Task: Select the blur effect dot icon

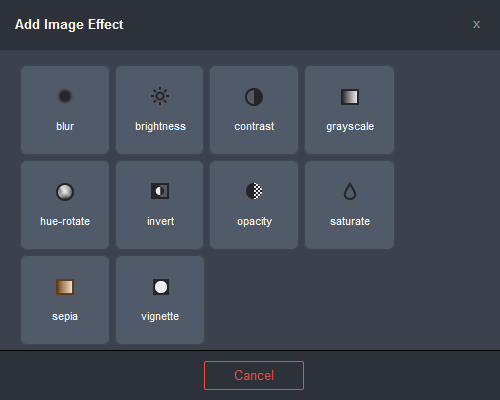Action: (x=65, y=96)
